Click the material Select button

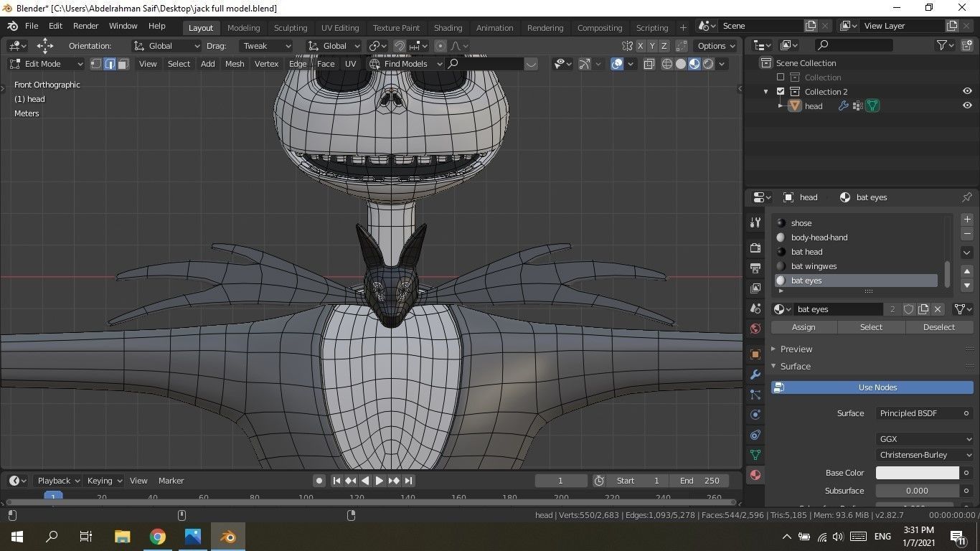[x=871, y=327]
